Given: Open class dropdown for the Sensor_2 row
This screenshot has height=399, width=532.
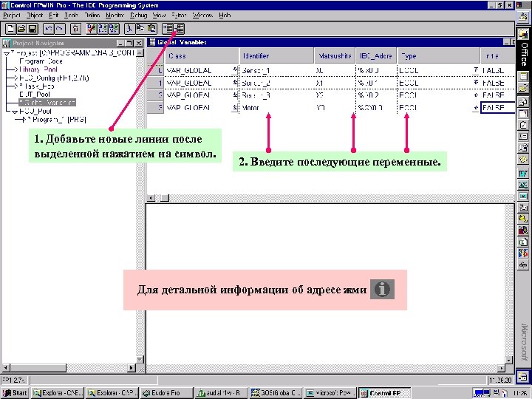Looking at the screenshot, I should (x=235, y=83).
